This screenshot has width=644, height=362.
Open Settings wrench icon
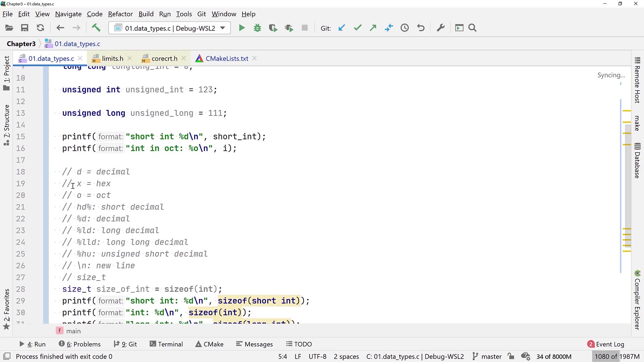pos(440,28)
